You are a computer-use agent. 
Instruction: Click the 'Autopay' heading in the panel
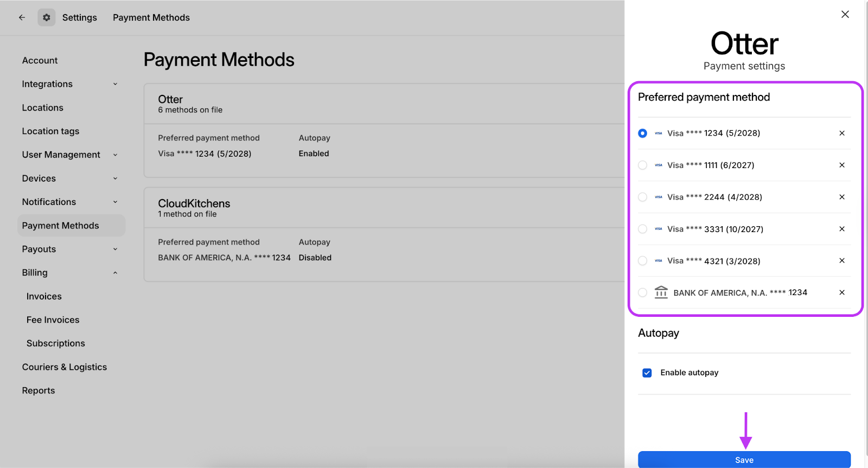tap(658, 333)
